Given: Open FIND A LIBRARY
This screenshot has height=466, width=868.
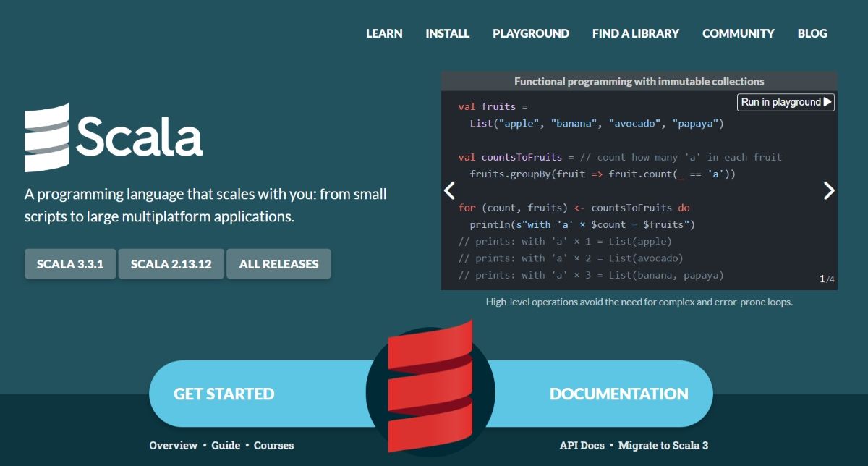Looking at the screenshot, I should pos(635,33).
